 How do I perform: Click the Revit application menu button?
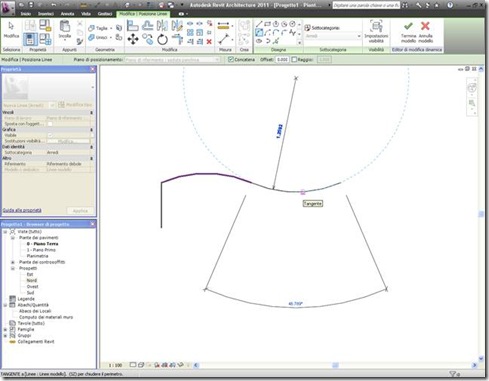[x=7, y=7]
